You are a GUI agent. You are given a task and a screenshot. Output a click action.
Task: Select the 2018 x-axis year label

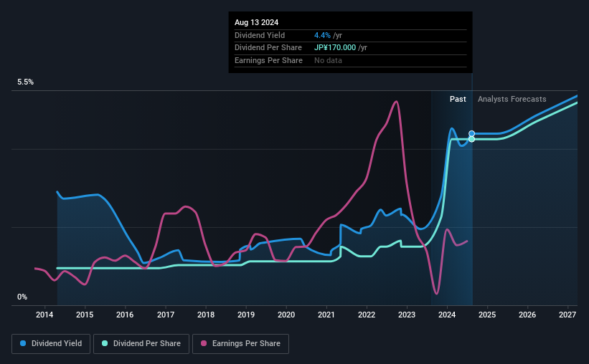(206, 315)
